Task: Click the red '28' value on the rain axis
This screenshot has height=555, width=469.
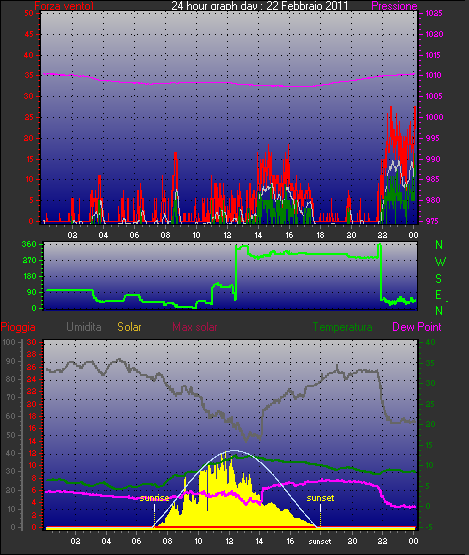Action: point(32,355)
